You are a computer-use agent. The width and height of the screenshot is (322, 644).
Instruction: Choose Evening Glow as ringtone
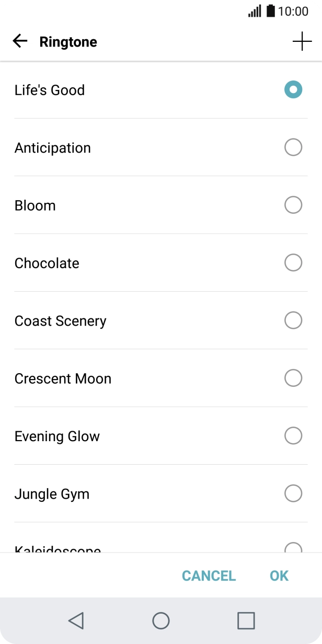(x=293, y=435)
